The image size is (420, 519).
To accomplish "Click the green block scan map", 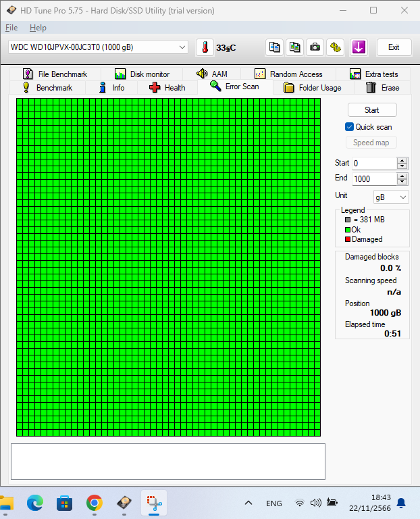I will tap(168, 267).
